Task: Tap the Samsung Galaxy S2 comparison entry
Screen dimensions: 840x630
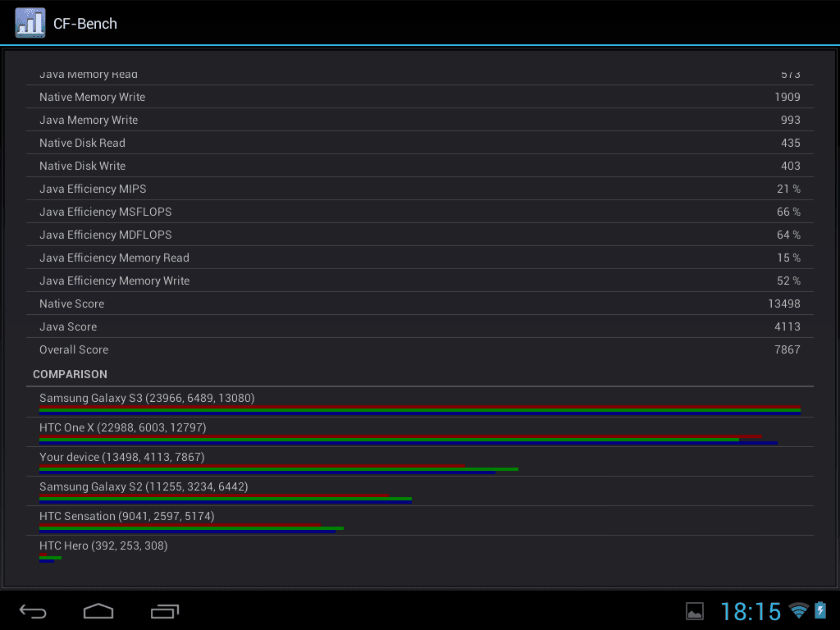Action: pos(420,491)
